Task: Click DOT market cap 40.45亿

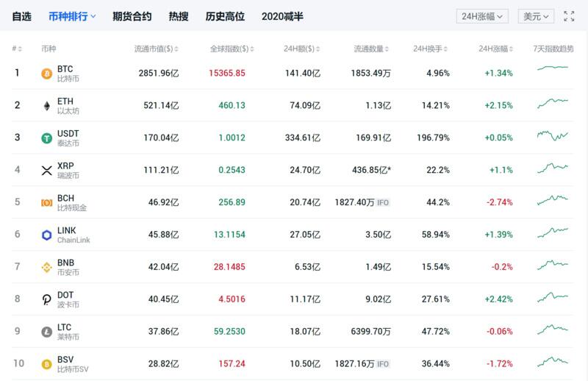Action: (x=163, y=299)
